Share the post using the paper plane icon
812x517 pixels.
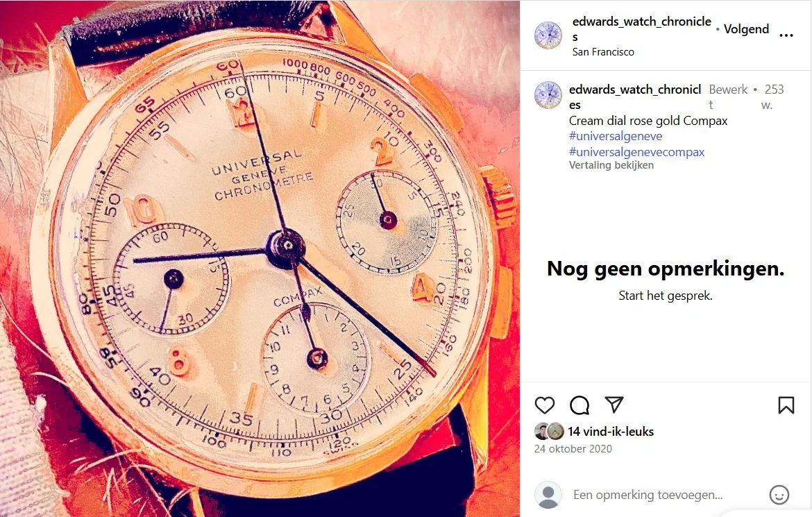(614, 405)
